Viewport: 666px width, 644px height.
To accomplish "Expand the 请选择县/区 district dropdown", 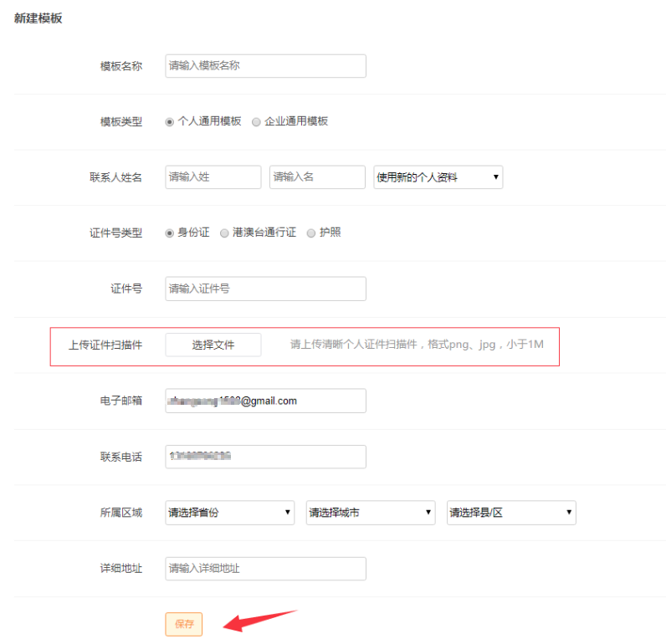I will tap(511, 513).
